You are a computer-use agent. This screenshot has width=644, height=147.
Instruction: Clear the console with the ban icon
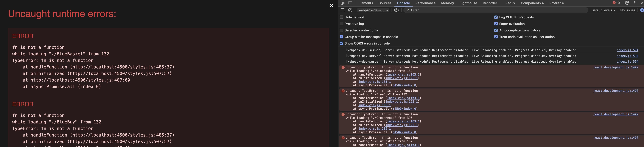[350, 10]
